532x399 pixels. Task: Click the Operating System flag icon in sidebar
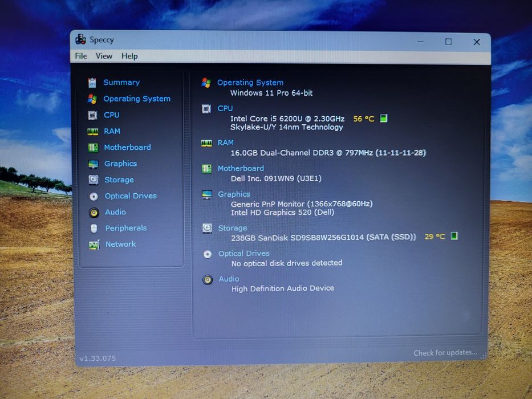[x=92, y=99]
